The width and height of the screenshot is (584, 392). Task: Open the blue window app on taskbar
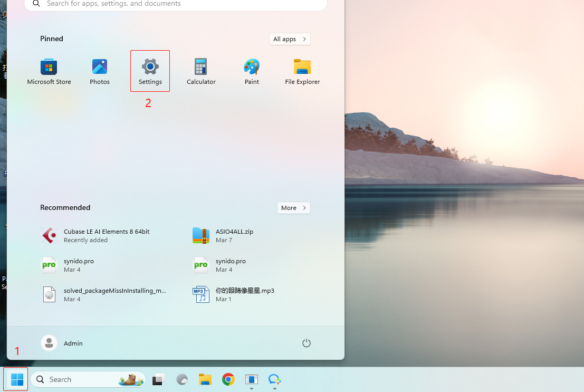(x=252, y=379)
